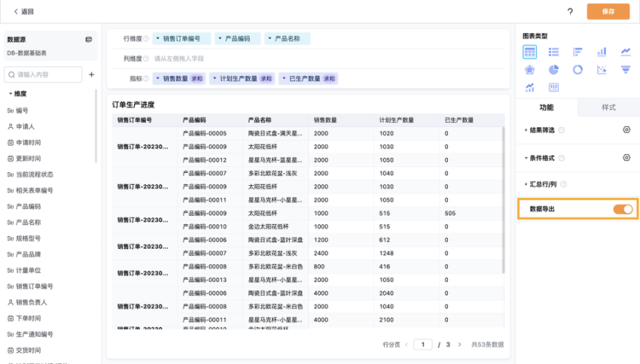The width and height of the screenshot is (640, 364).
Task: Switch to the 功能 tab
Action: click(x=546, y=107)
